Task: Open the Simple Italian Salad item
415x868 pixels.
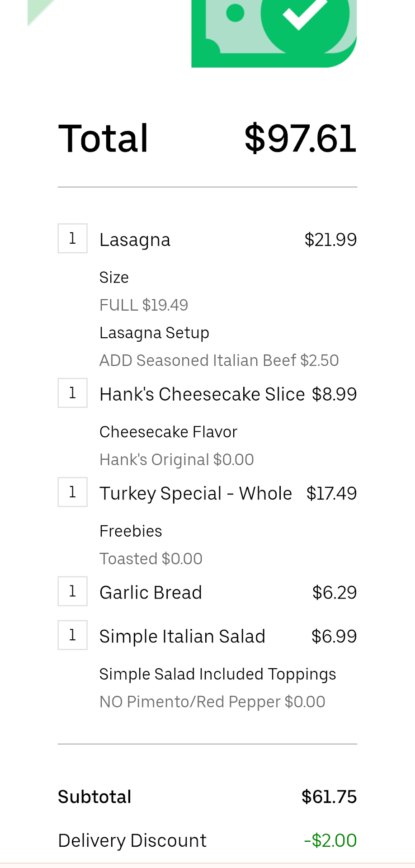Action: tap(182, 637)
